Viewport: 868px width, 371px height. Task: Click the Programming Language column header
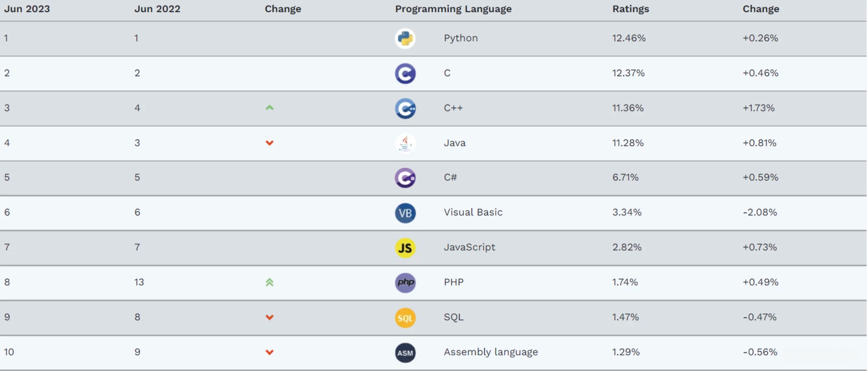point(453,9)
